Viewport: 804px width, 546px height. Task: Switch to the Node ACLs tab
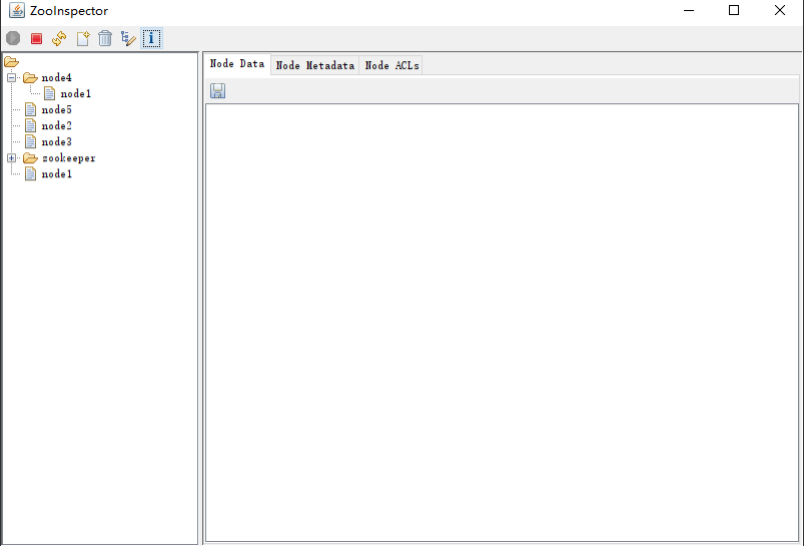click(x=392, y=65)
